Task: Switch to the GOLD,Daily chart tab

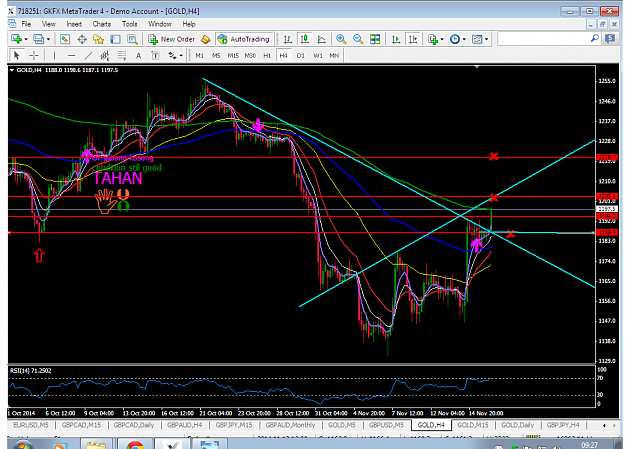Action: [x=517, y=425]
